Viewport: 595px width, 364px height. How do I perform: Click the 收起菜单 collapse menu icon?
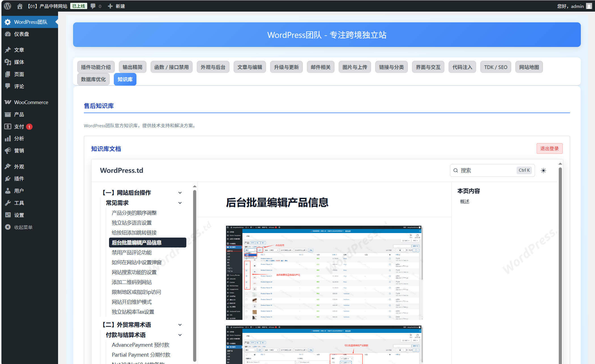point(8,227)
